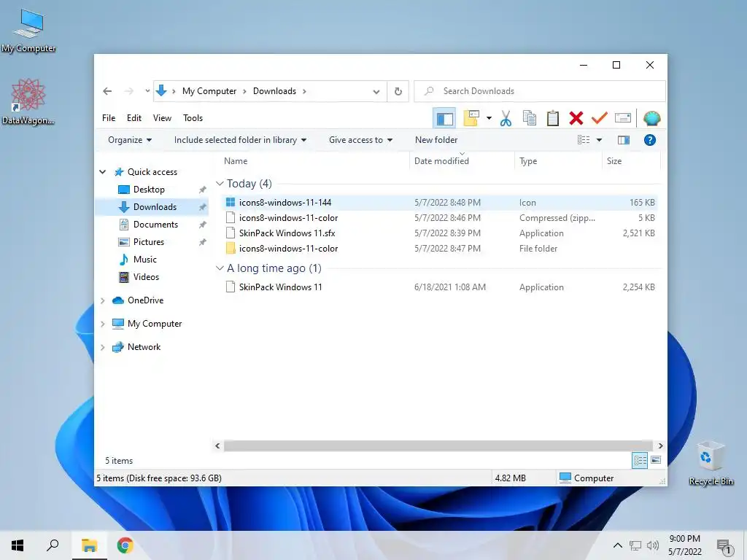Expand the OneDrive tree node

coord(102,300)
